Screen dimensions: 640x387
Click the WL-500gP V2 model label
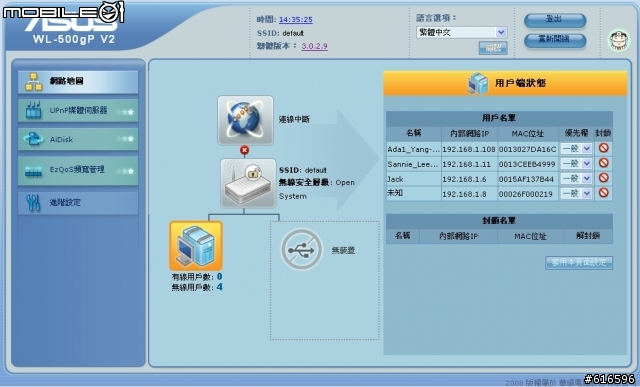click(x=74, y=39)
